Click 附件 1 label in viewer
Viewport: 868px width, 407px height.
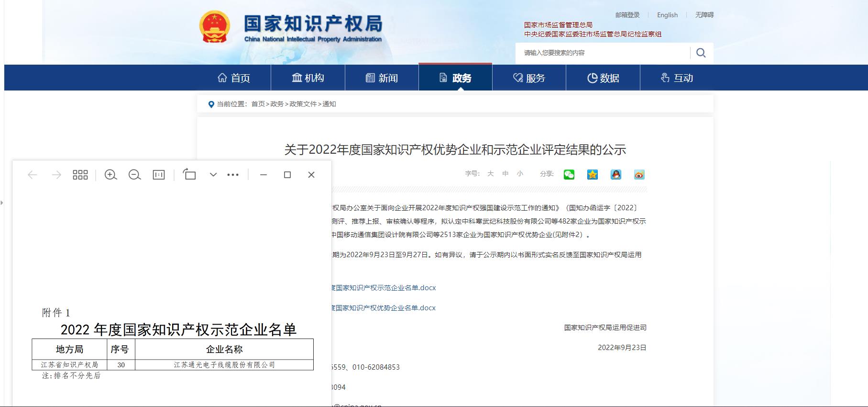[56, 313]
